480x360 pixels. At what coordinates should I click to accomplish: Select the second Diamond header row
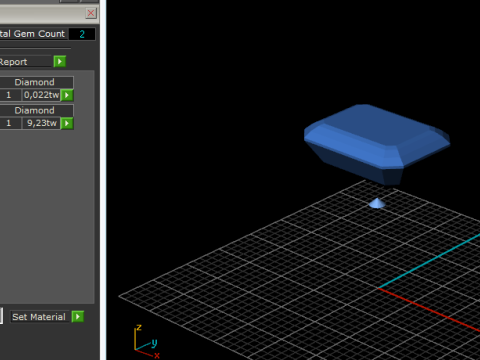[36, 110]
